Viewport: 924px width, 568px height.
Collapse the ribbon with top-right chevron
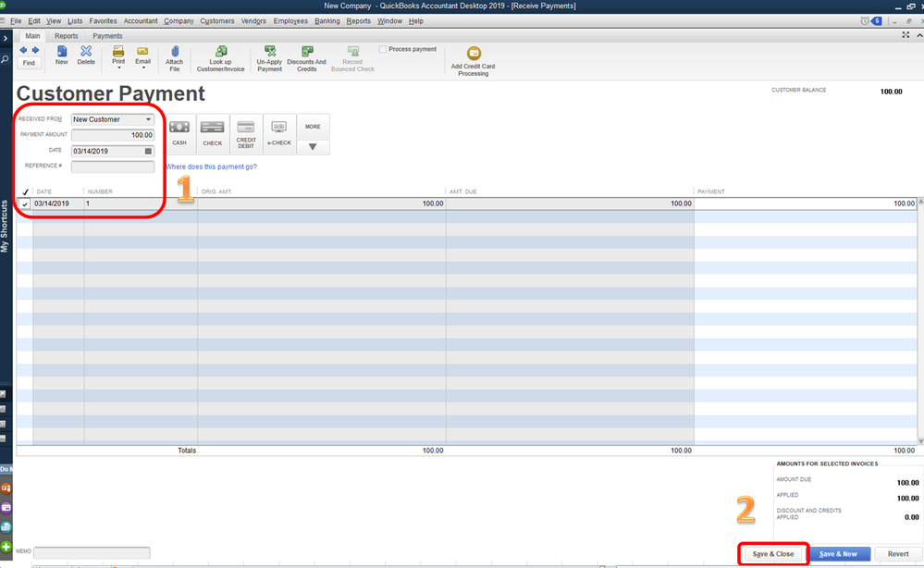pos(918,35)
